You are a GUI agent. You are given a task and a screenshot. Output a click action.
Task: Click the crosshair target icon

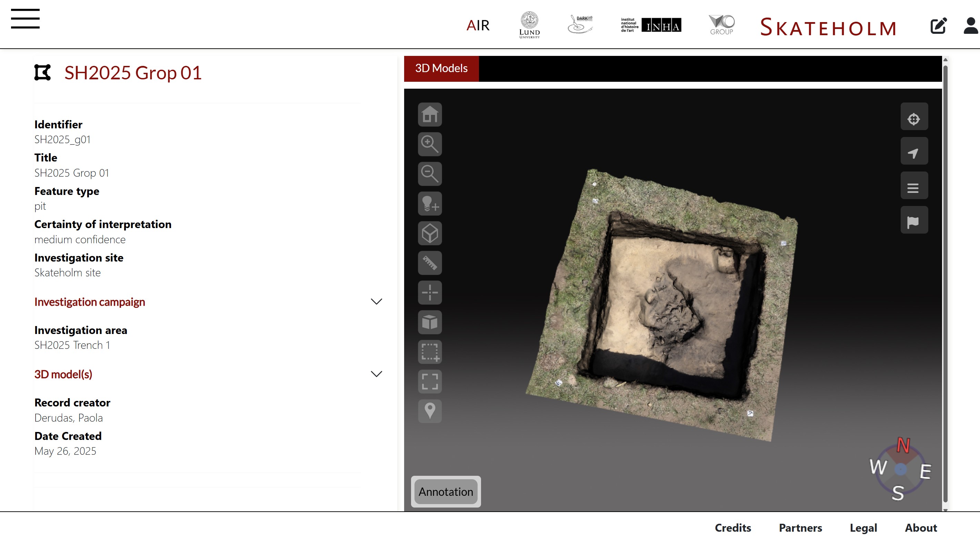[914, 118]
